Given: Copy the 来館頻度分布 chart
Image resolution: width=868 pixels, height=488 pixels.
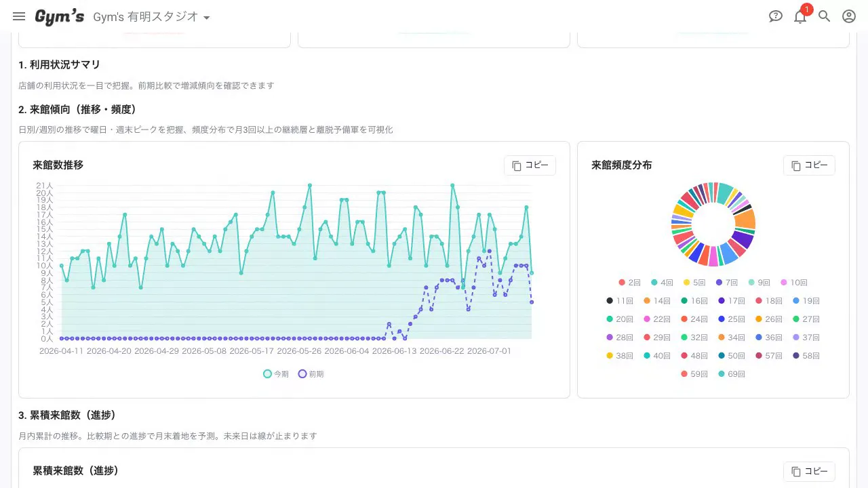Looking at the screenshot, I should click(x=809, y=165).
